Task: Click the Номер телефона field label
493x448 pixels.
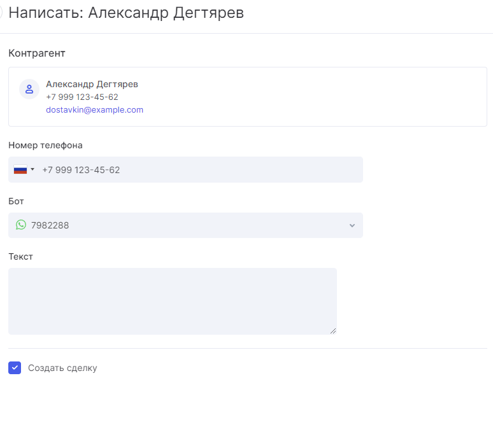Action: click(45, 145)
